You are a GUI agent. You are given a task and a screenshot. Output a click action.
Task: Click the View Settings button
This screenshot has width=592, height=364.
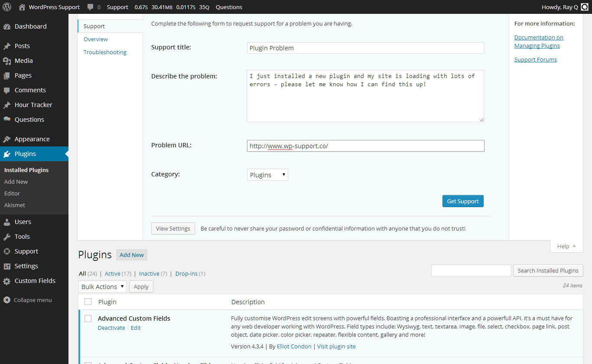[x=173, y=228]
